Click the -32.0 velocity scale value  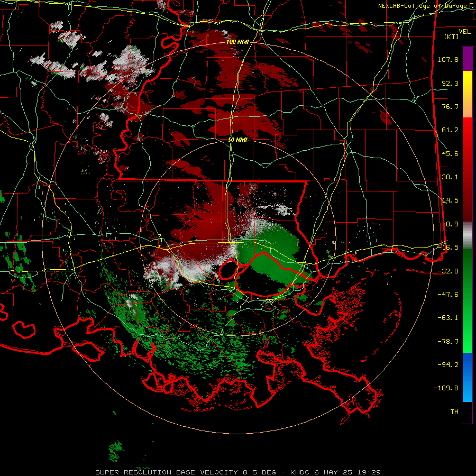click(x=448, y=271)
